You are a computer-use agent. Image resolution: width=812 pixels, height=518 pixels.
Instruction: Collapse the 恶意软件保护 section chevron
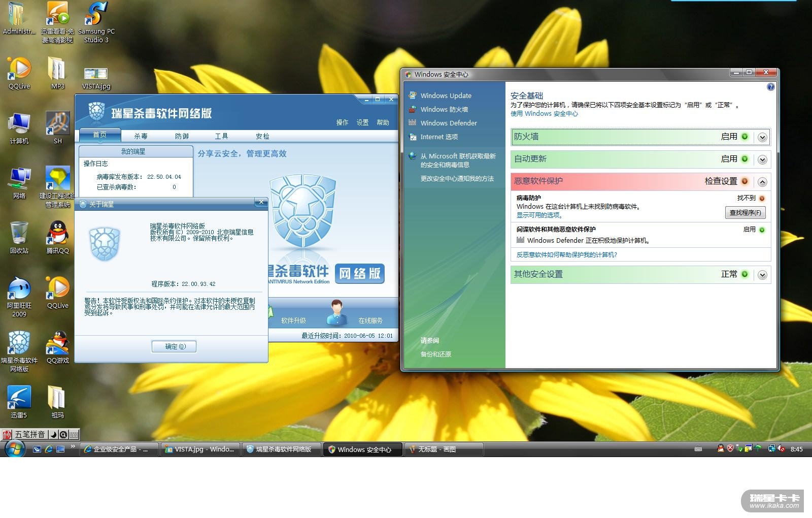point(762,182)
